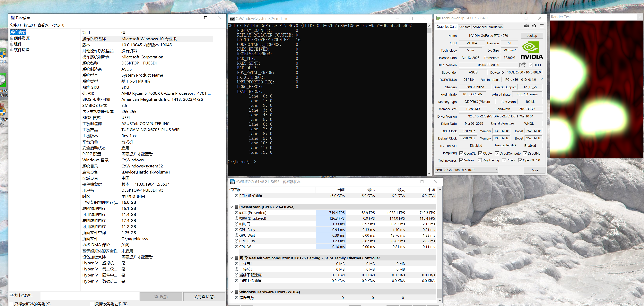Open the 查看(V) menu
The image size is (644, 306).
click(43, 25)
